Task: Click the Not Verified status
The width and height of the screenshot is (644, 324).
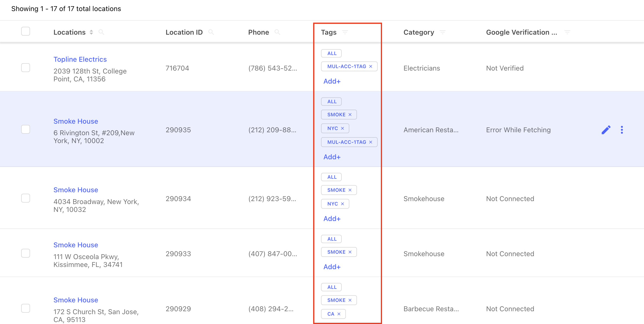Action: (505, 68)
